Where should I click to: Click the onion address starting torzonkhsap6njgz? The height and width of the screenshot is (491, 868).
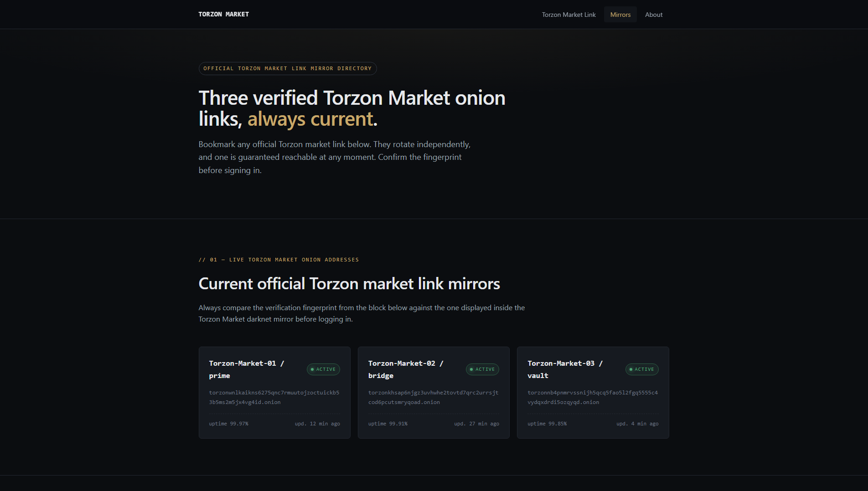(x=433, y=397)
